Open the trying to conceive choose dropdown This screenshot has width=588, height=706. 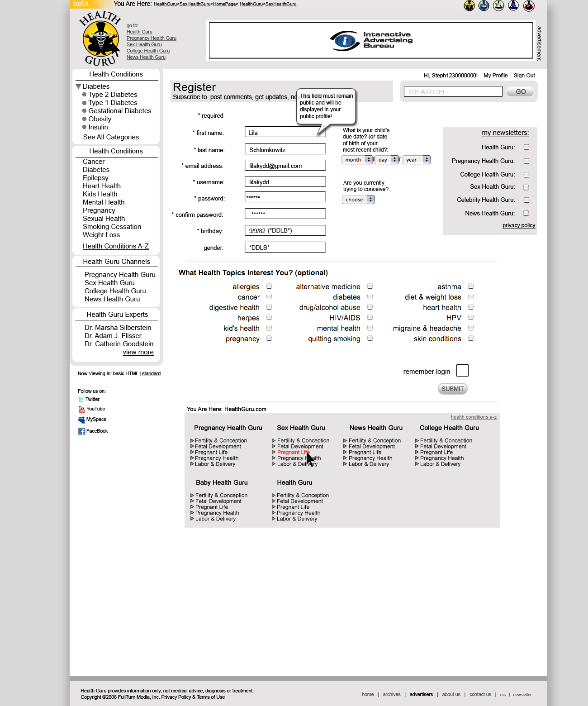(358, 200)
